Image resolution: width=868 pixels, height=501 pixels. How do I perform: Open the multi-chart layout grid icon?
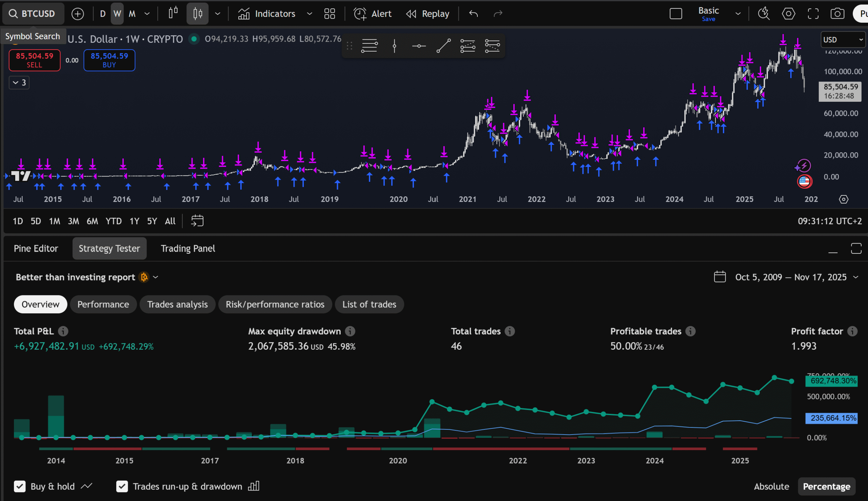pos(329,14)
